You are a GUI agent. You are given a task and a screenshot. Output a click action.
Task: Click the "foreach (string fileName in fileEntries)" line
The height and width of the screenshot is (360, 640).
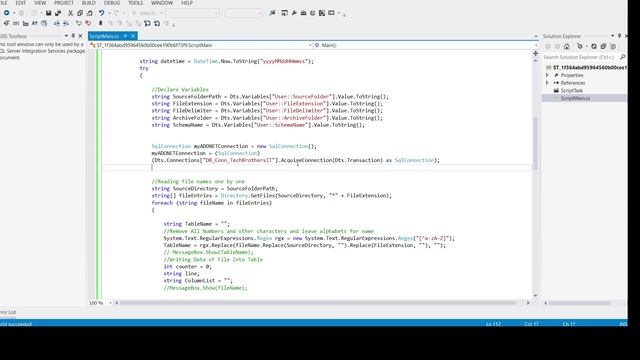(211, 202)
